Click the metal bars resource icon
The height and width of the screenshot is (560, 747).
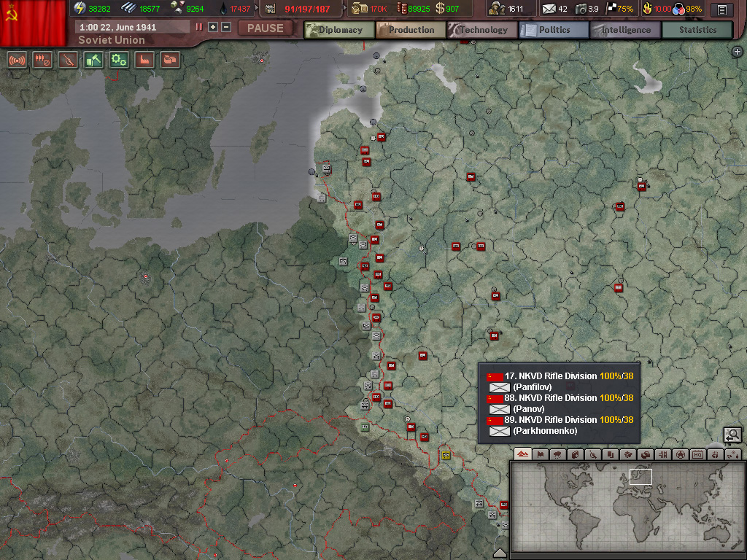(x=128, y=8)
